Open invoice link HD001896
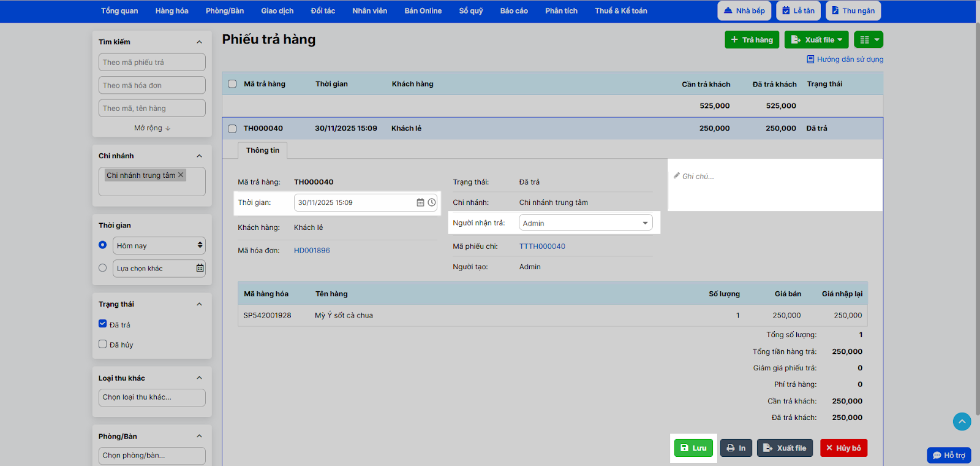The width and height of the screenshot is (980, 466). (x=312, y=250)
